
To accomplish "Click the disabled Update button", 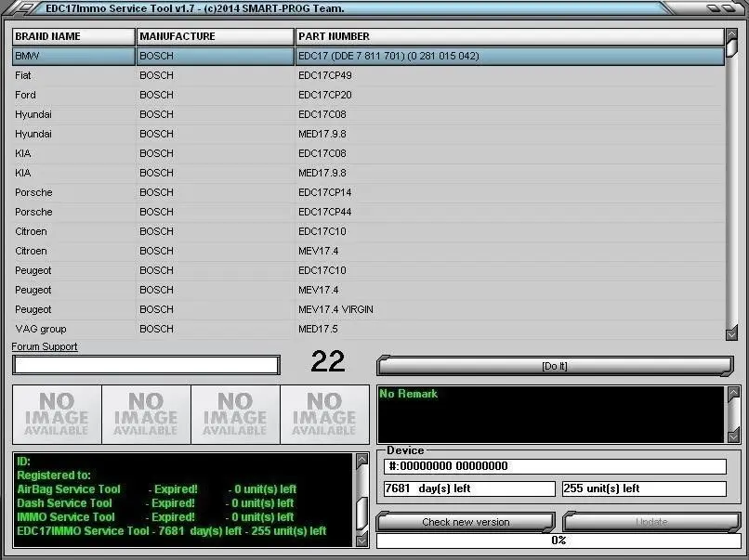I will pyautogui.click(x=651, y=522).
